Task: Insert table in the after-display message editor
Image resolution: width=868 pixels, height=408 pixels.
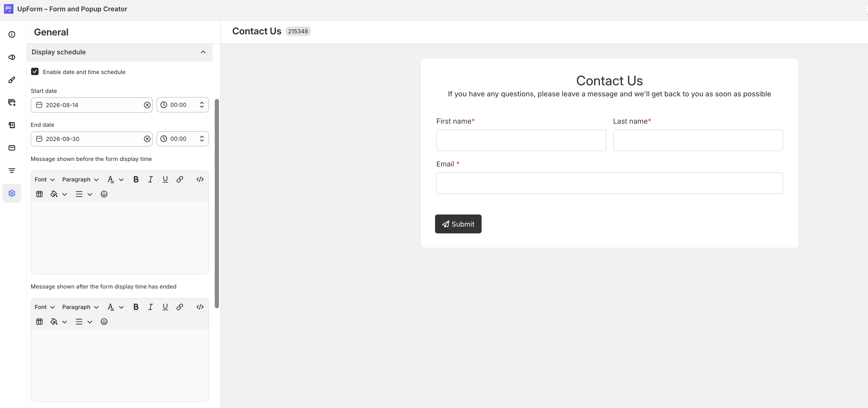Action: pyautogui.click(x=39, y=322)
